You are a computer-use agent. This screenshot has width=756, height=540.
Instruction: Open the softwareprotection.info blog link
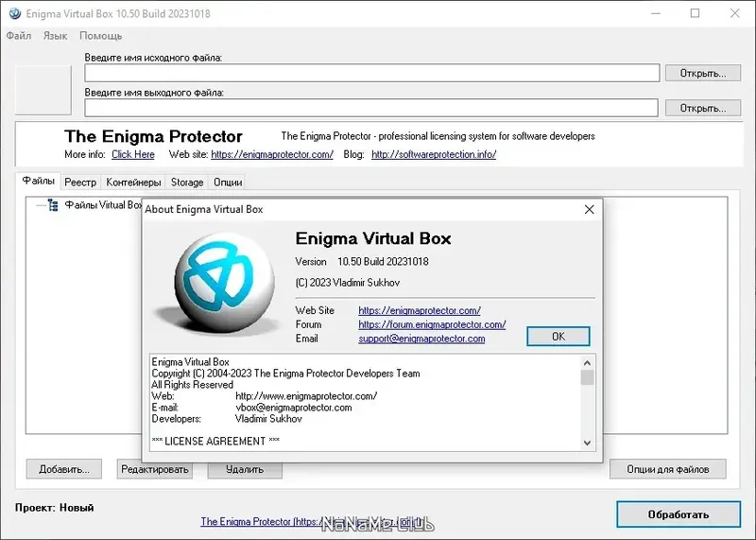(434, 154)
